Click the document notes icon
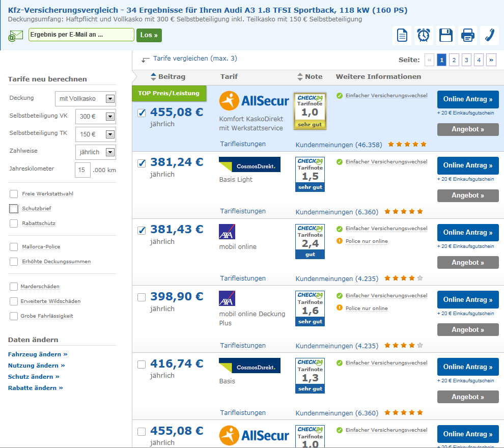The width and height of the screenshot is (504, 448). tap(402, 35)
